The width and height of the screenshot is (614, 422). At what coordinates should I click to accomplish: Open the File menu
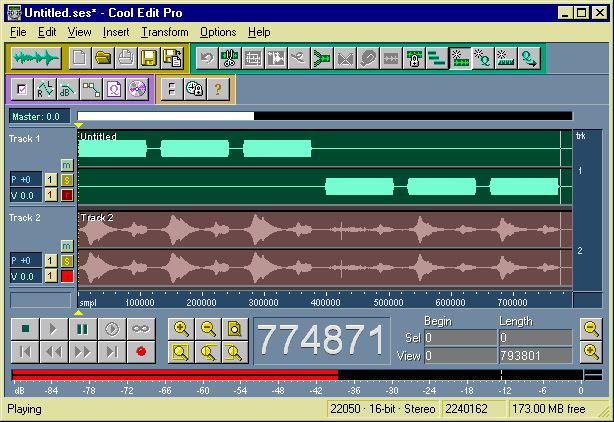pyautogui.click(x=18, y=32)
